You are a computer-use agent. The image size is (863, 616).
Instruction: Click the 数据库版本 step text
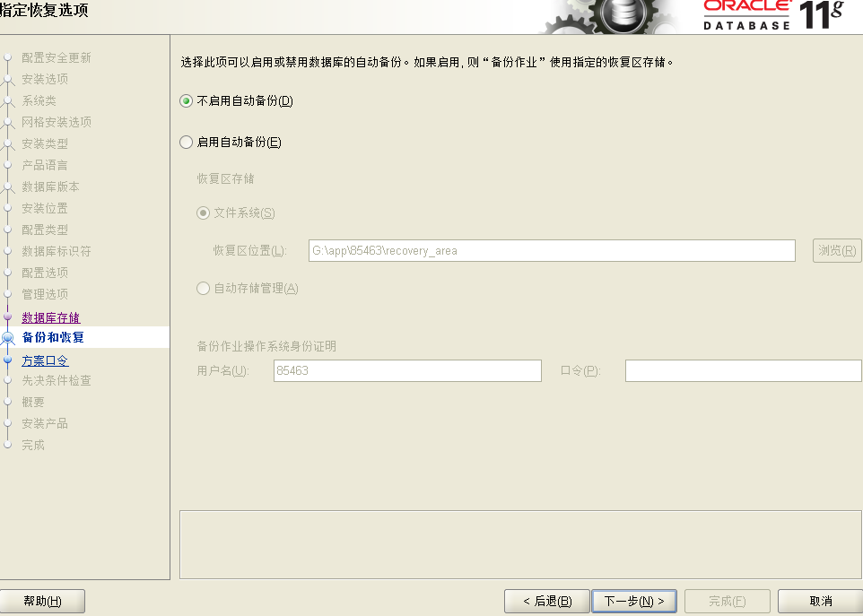50,187
